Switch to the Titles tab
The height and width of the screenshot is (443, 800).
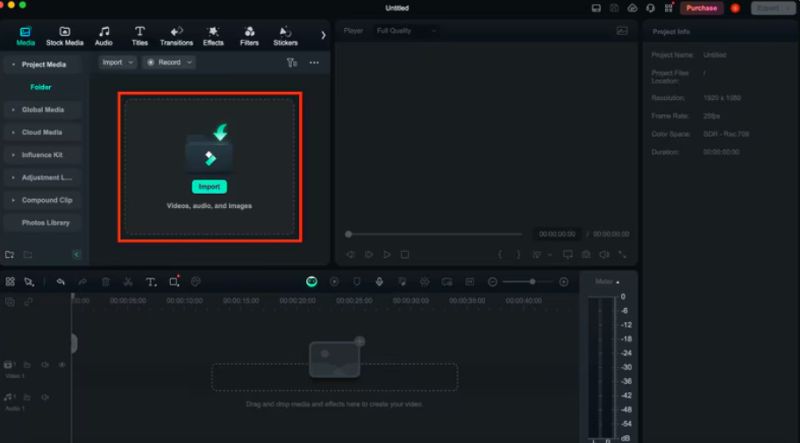click(140, 36)
